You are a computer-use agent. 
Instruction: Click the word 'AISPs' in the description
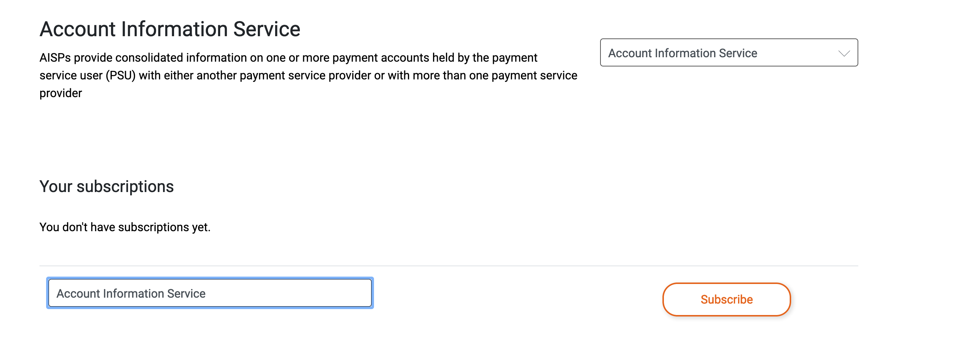point(55,58)
